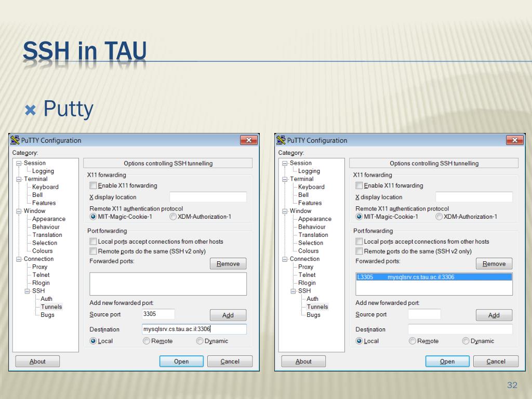Select Tunnels category in right window
This screenshot has height=399, width=532.
pos(317,307)
